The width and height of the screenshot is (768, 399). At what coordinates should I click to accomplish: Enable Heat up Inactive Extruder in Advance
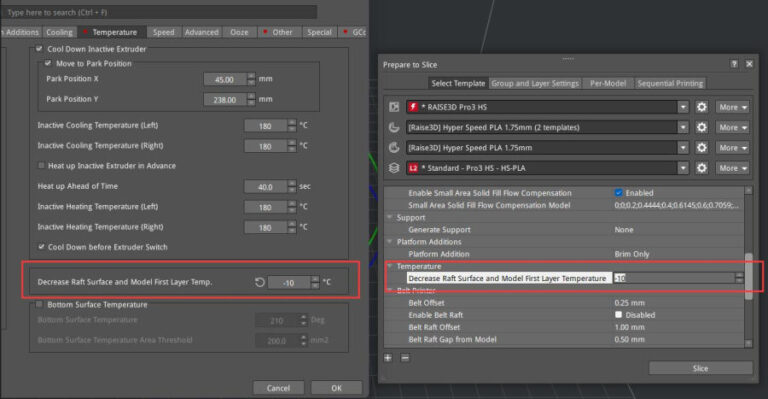41,165
